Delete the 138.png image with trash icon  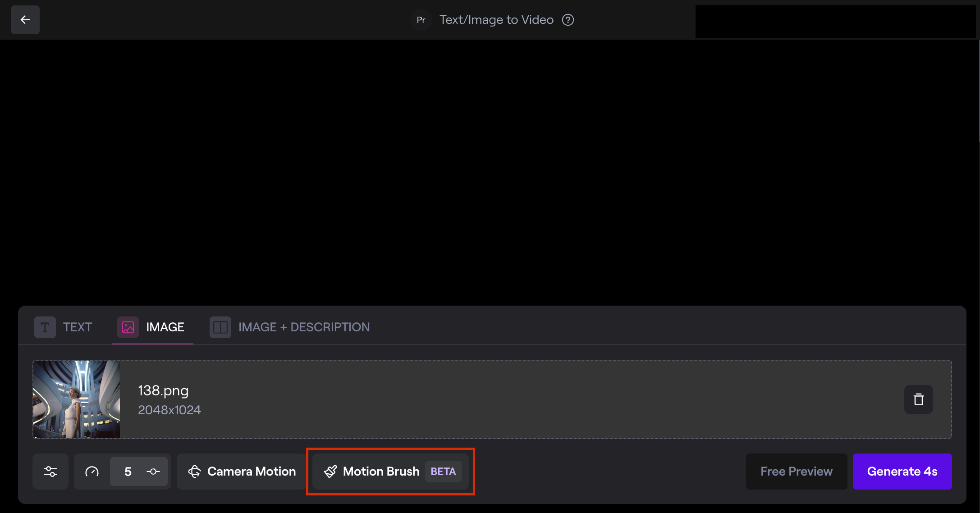point(918,399)
